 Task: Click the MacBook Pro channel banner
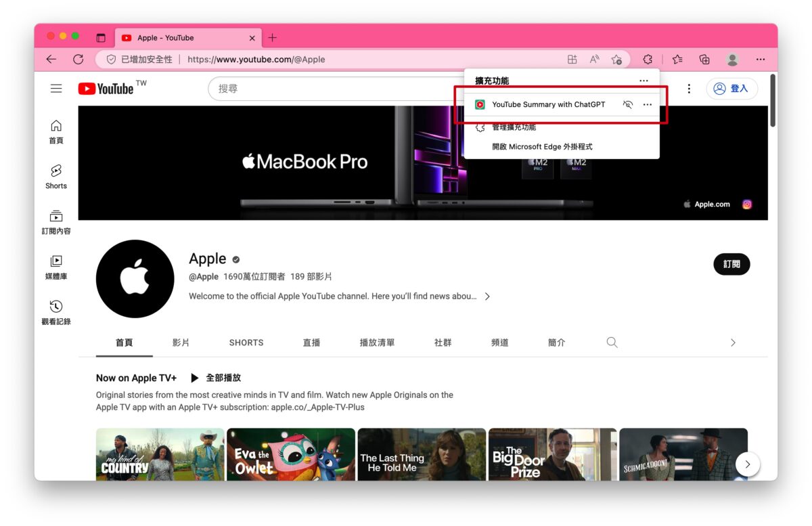[423, 162]
